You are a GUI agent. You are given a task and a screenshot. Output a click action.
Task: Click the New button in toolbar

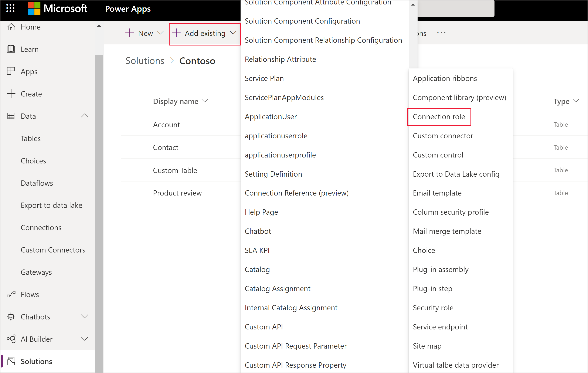(144, 33)
